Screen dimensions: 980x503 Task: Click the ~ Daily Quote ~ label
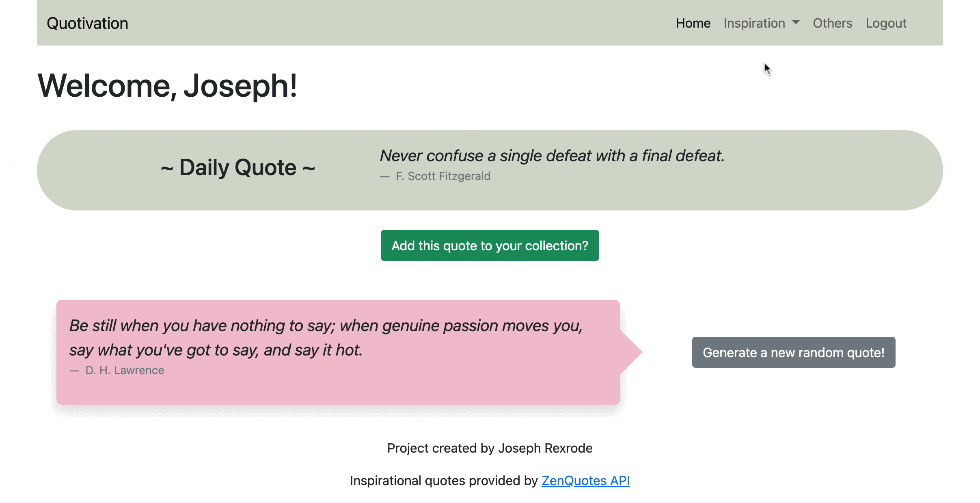point(238,167)
